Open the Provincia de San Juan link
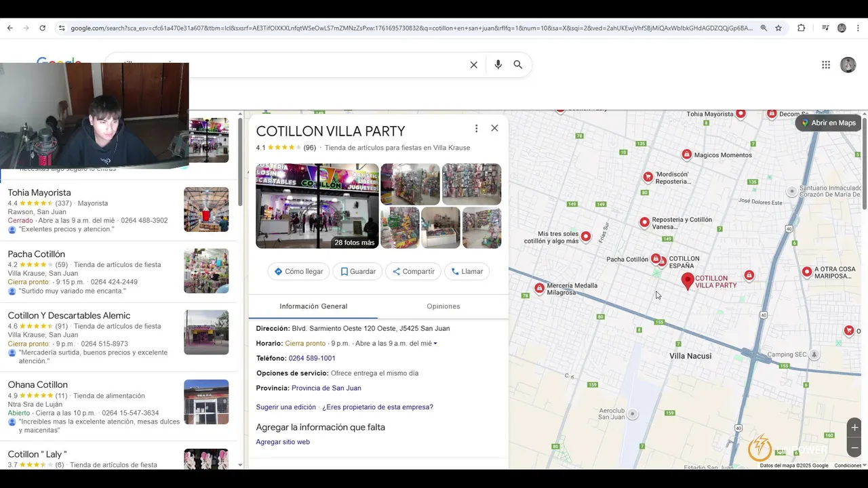The height and width of the screenshot is (488, 868). click(326, 388)
